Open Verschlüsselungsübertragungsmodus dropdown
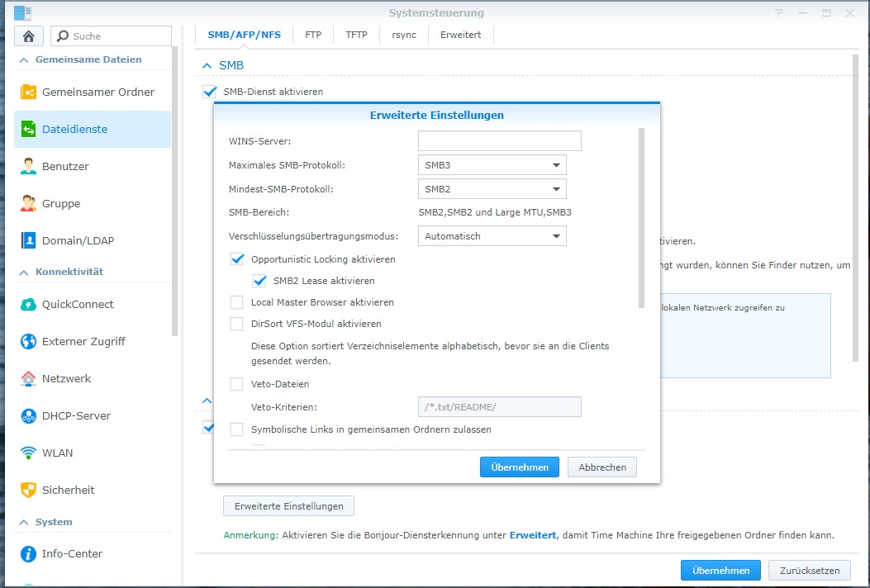Screen dimensions: 870x588 (x=492, y=236)
